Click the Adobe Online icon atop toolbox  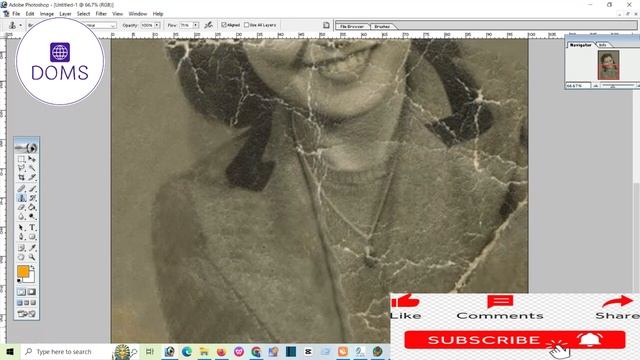coord(27,147)
